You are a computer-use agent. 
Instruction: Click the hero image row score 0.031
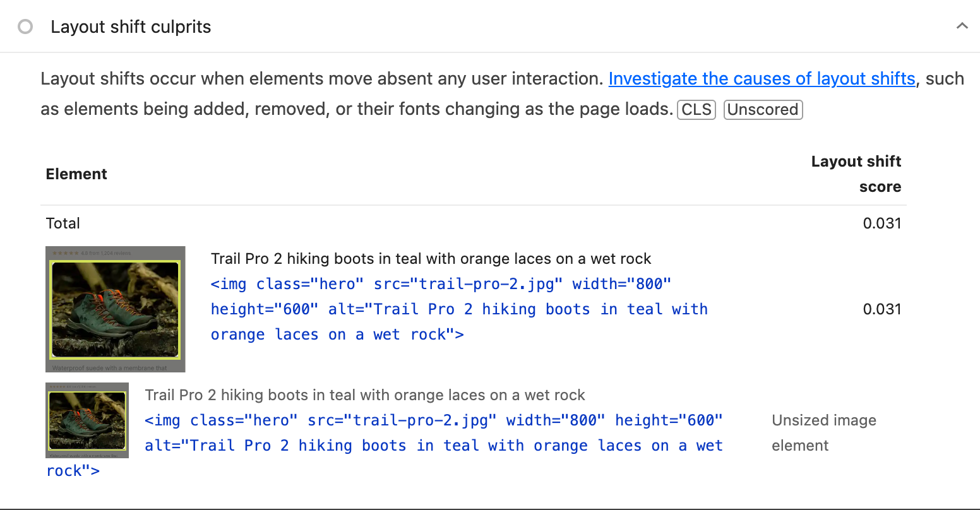click(x=882, y=309)
